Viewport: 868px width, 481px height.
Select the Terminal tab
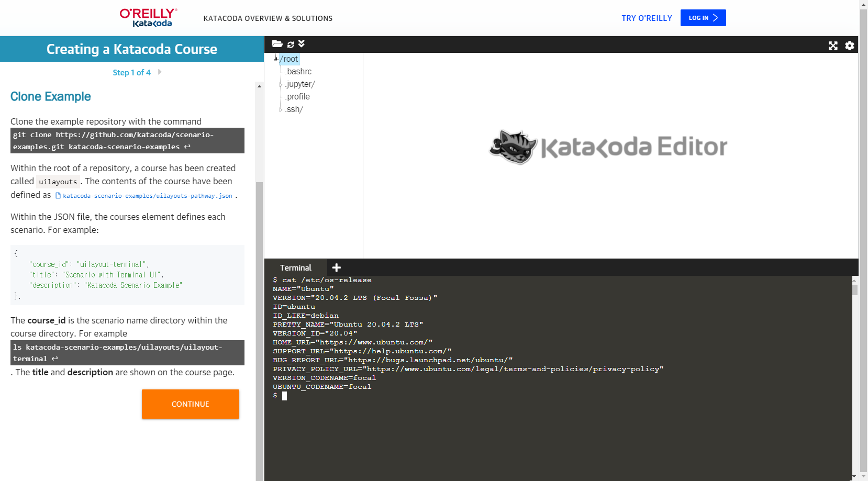296,267
